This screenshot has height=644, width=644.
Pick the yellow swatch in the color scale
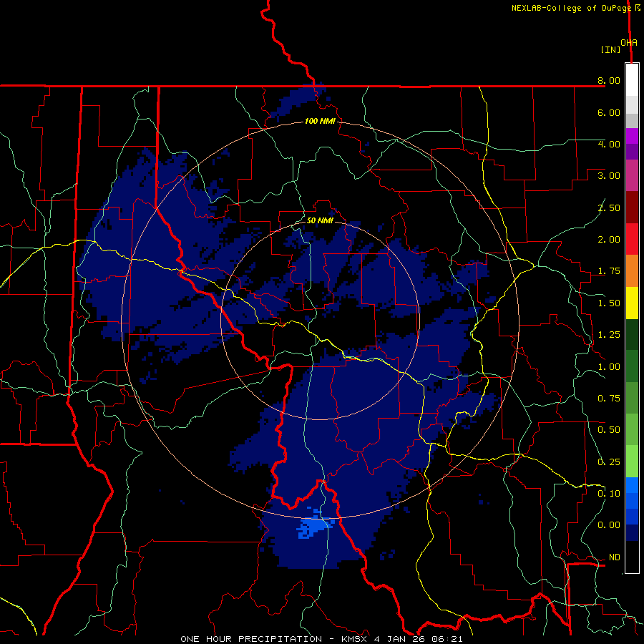[632, 303]
